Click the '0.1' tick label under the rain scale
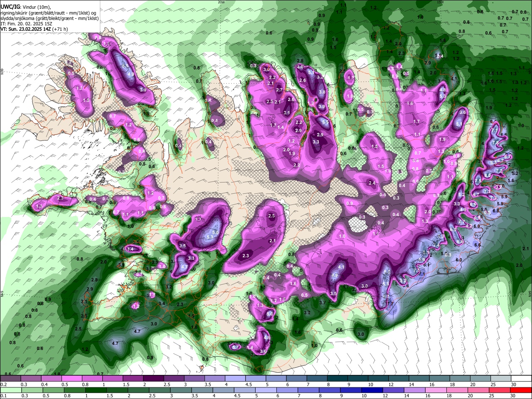 click(x=3, y=396)
